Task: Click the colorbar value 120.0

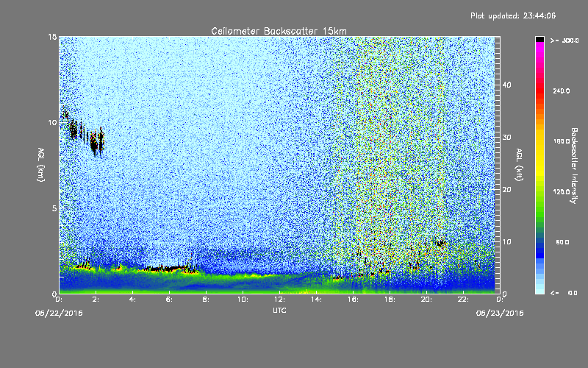Action: (562, 192)
